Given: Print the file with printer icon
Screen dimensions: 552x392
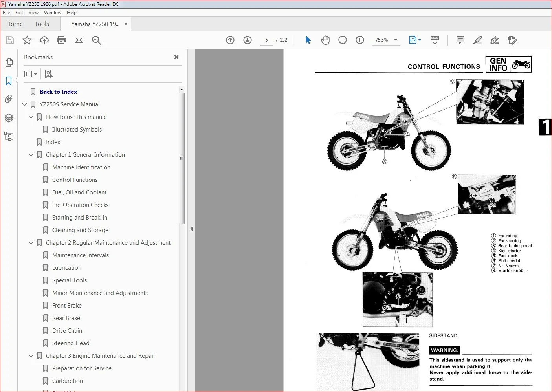Looking at the screenshot, I should point(61,40).
